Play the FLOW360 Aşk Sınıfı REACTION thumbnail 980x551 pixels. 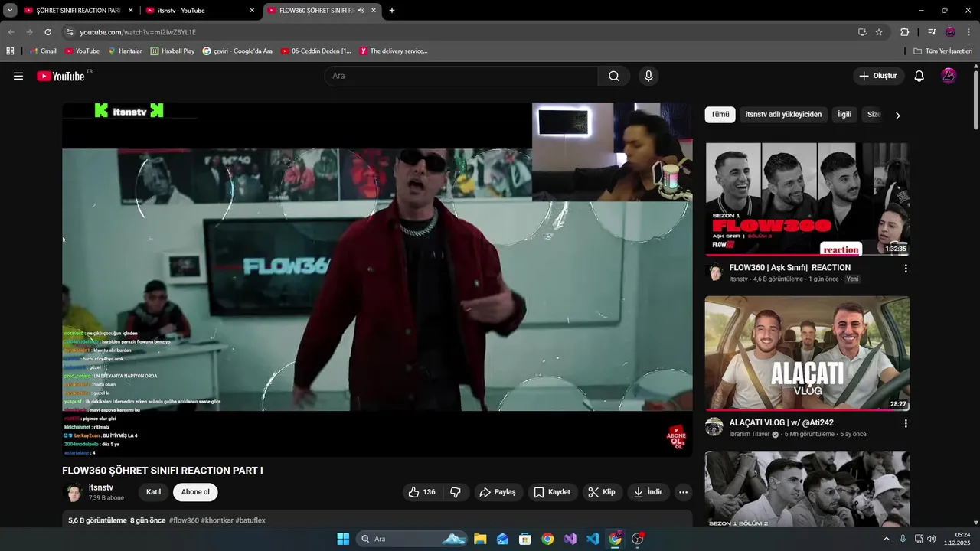point(807,199)
